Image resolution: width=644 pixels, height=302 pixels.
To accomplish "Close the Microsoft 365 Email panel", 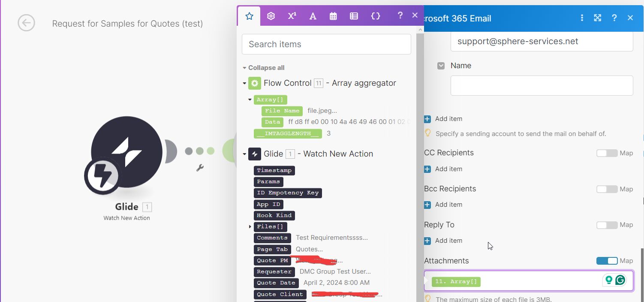I will tap(630, 18).
